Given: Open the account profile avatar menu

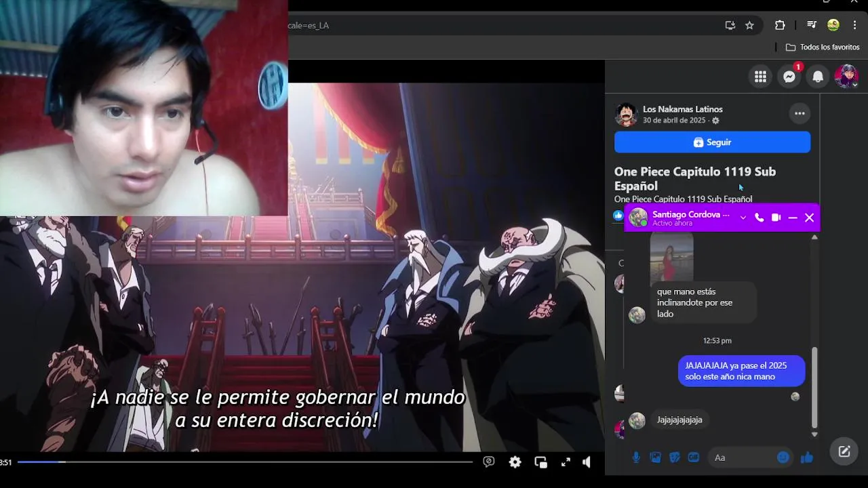Looking at the screenshot, I should [x=846, y=77].
